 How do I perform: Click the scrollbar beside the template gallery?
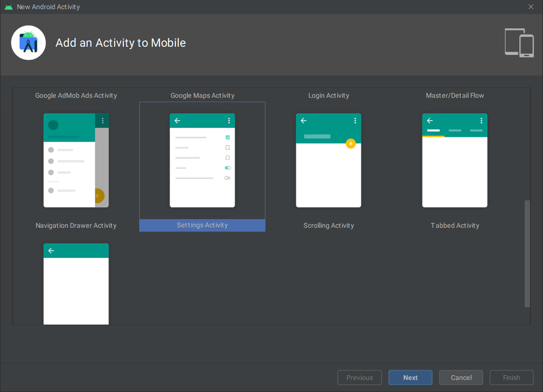click(x=526, y=254)
